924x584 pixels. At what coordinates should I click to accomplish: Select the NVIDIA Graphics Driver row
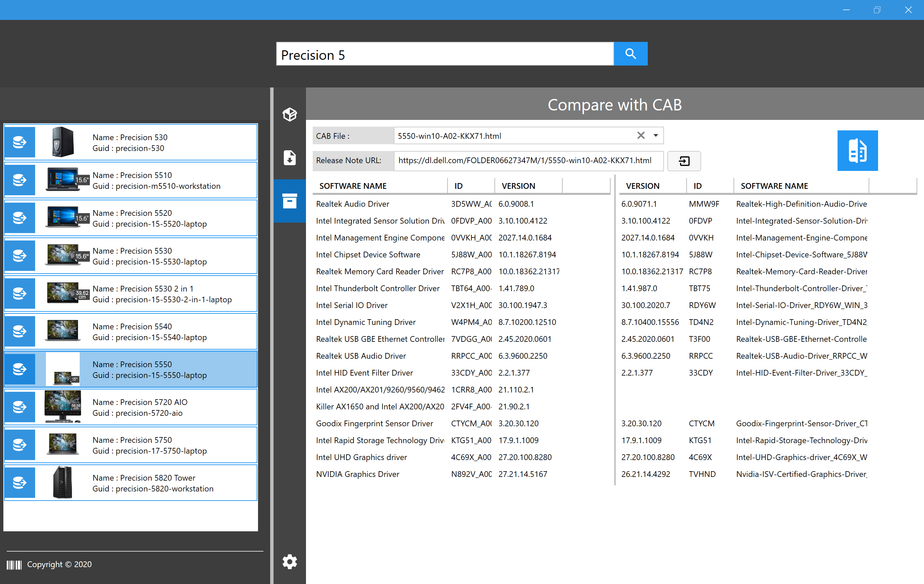[x=358, y=474]
